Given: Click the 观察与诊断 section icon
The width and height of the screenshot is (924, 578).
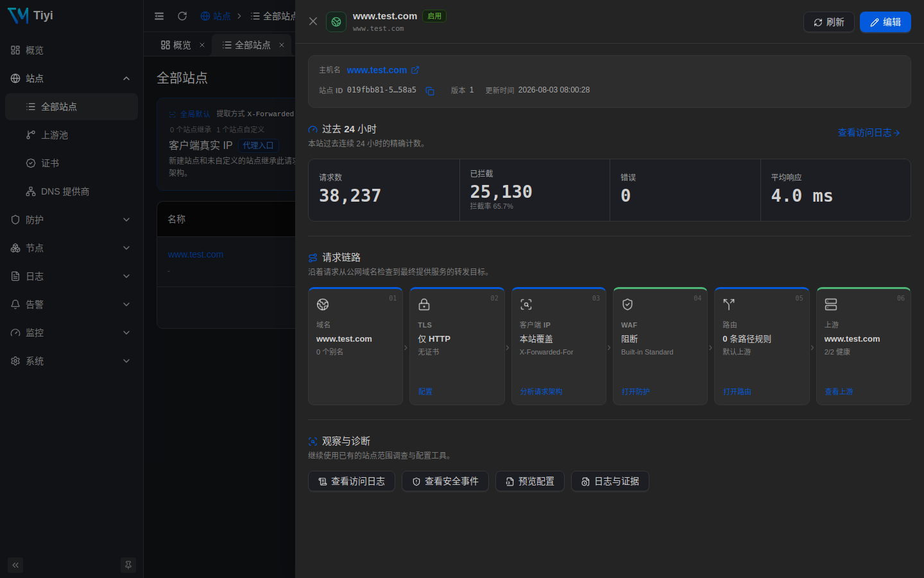Looking at the screenshot, I should [313, 441].
